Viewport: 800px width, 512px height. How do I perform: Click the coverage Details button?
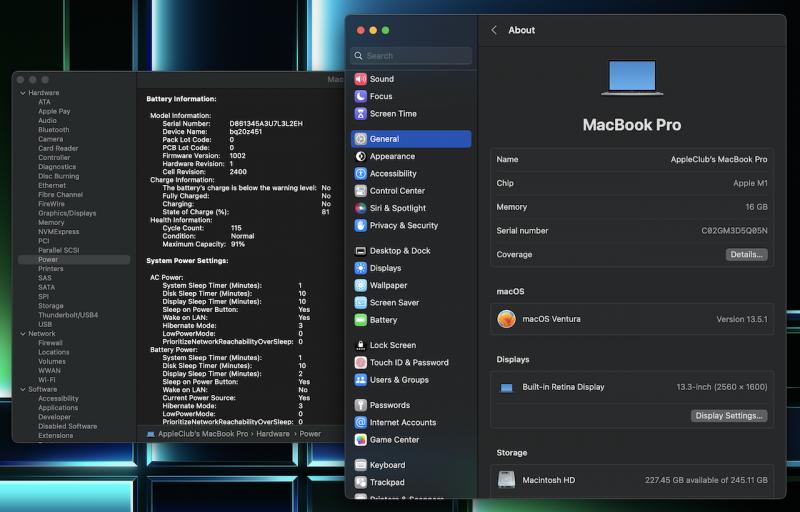(746, 255)
